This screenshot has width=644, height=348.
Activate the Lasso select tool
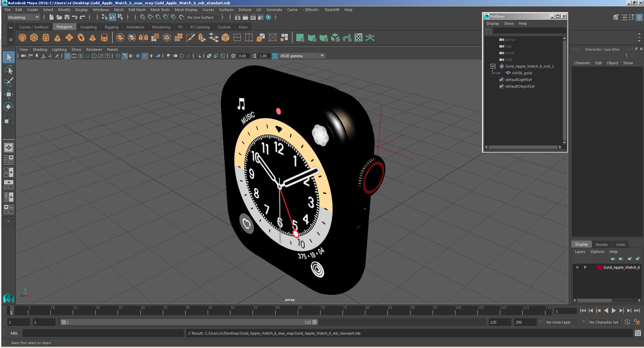(9, 70)
